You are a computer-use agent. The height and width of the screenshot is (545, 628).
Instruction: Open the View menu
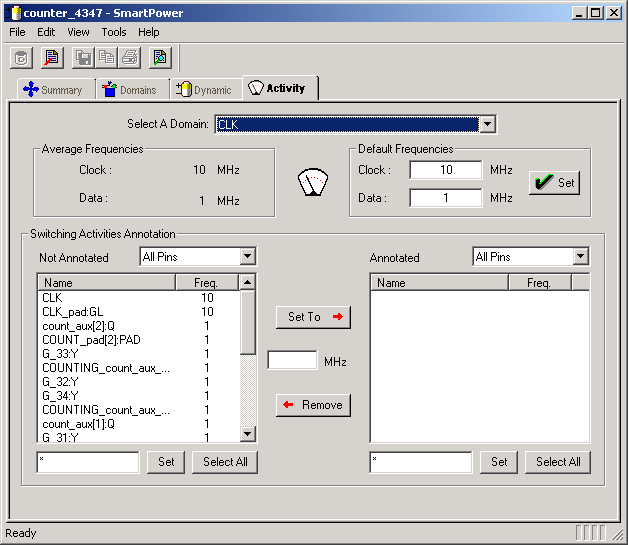(78, 32)
